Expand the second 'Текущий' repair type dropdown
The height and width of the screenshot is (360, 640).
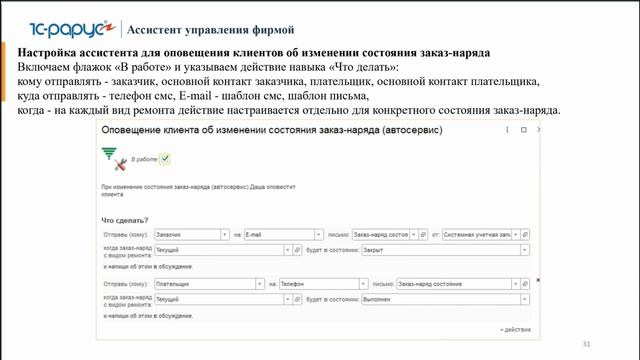tap(288, 299)
